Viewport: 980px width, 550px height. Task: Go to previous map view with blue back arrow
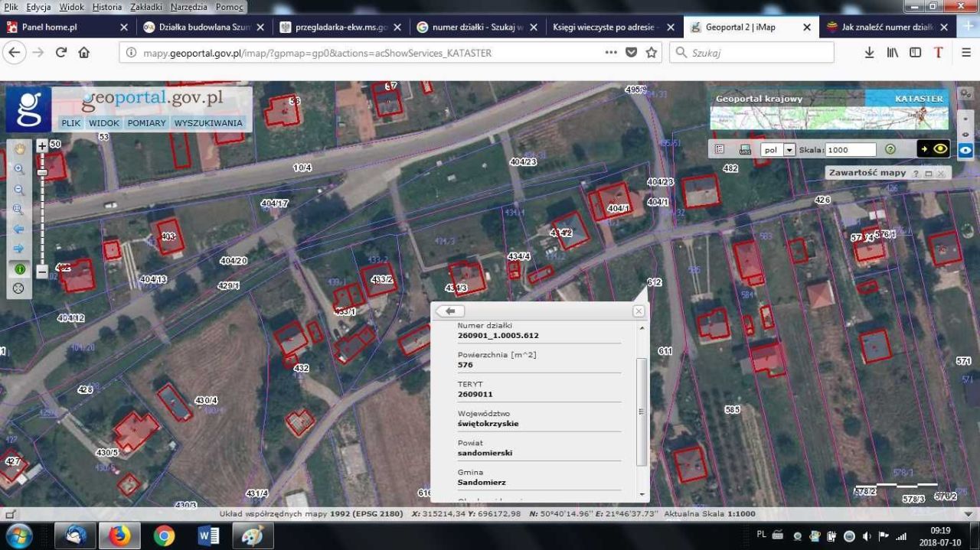pos(20,229)
